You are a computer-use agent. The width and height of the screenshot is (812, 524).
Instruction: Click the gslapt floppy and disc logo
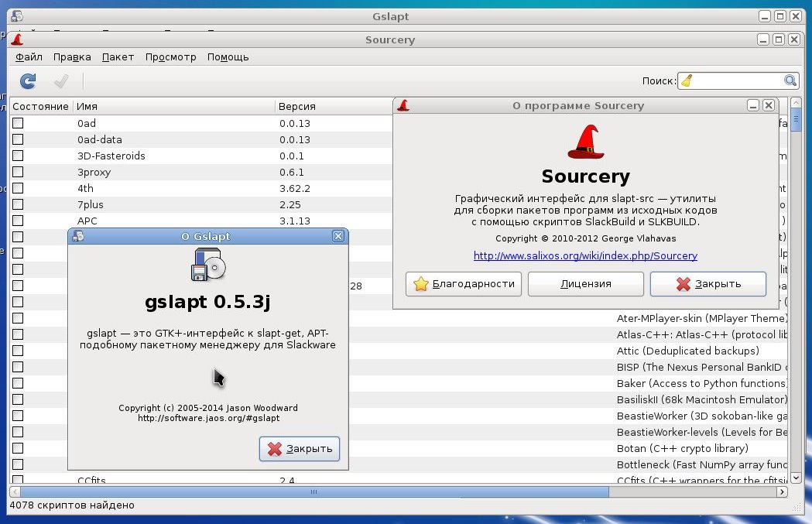click(x=208, y=265)
